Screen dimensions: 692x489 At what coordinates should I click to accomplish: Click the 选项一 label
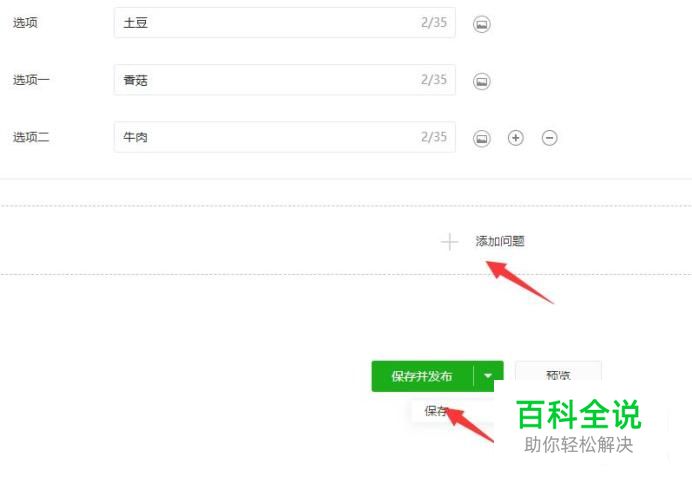[x=31, y=80]
